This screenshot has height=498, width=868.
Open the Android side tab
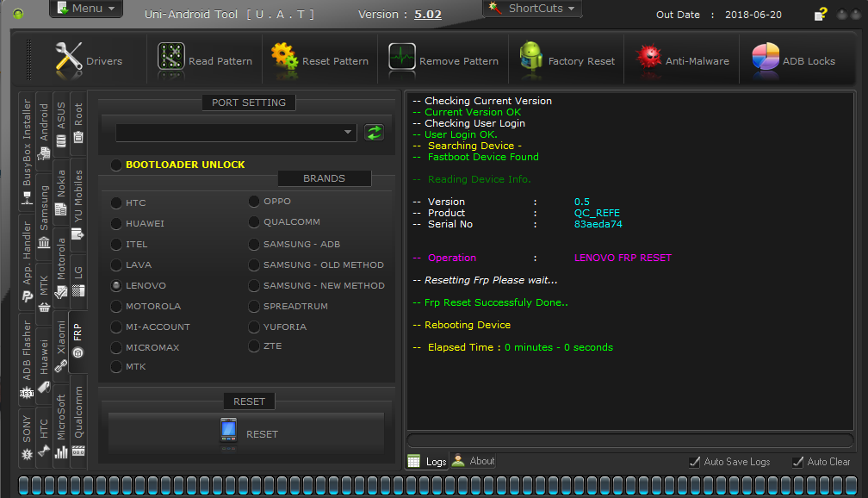click(44, 131)
